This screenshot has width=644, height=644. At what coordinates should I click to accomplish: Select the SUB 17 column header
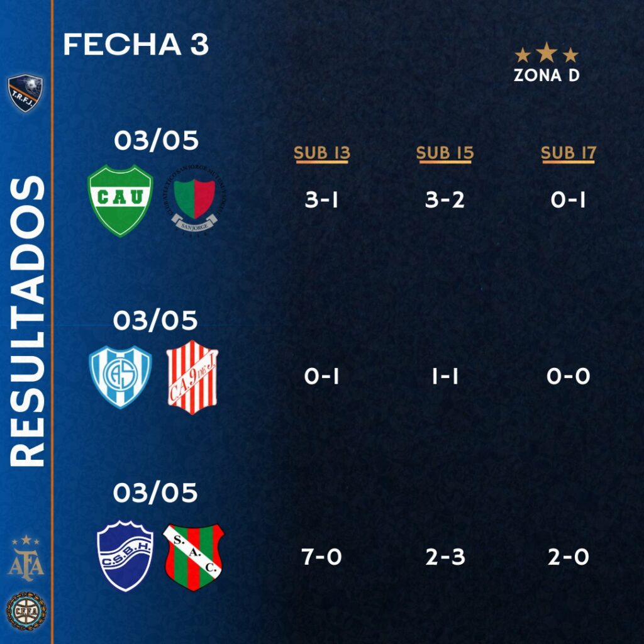(x=568, y=153)
